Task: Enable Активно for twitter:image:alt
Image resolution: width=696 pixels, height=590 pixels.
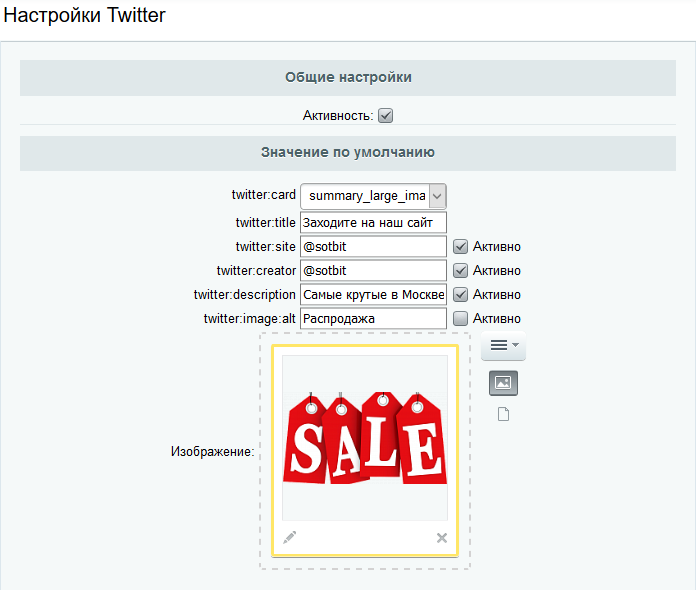Action: pos(461,318)
